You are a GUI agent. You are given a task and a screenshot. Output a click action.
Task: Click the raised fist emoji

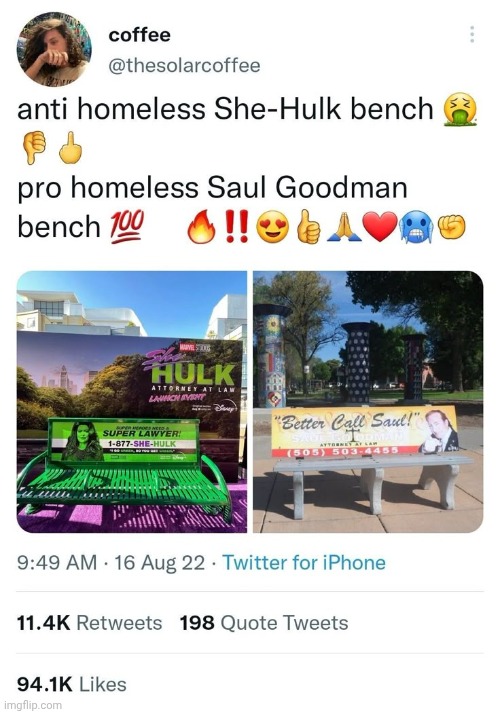coord(452,227)
